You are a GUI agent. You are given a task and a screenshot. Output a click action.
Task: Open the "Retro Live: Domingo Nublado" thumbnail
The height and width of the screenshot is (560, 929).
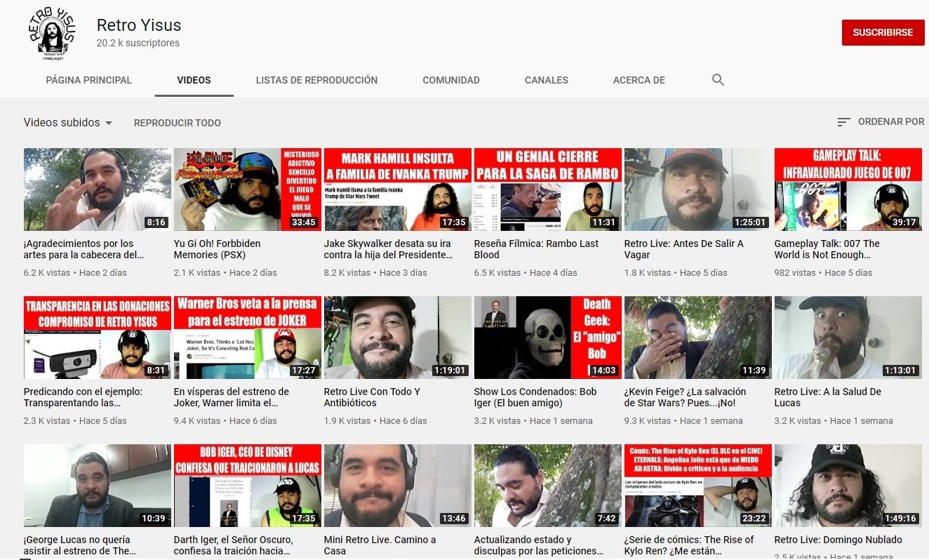(x=847, y=486)
